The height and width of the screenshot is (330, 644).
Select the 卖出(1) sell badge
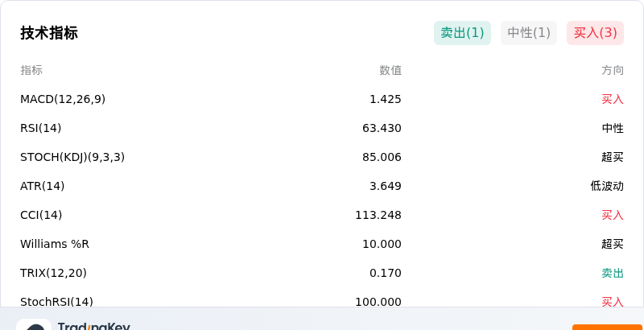462,33
